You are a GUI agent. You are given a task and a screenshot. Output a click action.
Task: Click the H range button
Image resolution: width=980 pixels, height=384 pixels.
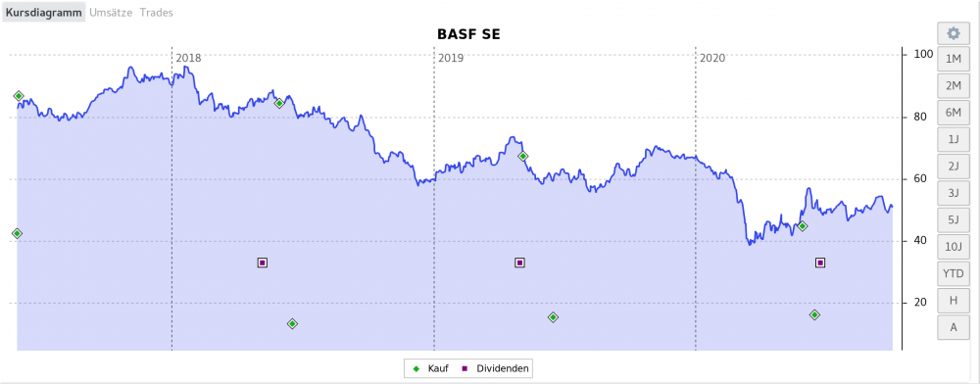954,301
